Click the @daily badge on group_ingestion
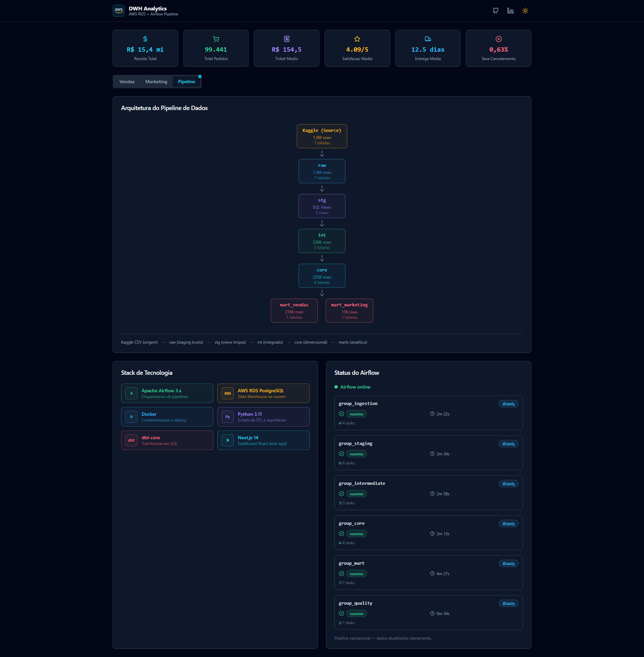 click(x=508, y=404)
